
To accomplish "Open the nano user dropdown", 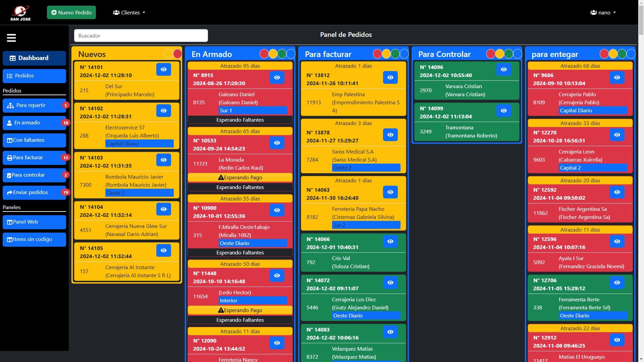I will click(603, 12).
